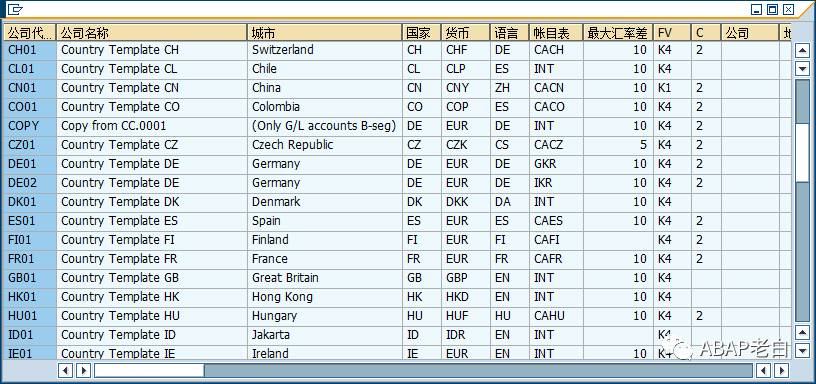Image resolution: width=816 pixels, height=384 pixels.
Task: Click the C column header
Action: [706, 33]
